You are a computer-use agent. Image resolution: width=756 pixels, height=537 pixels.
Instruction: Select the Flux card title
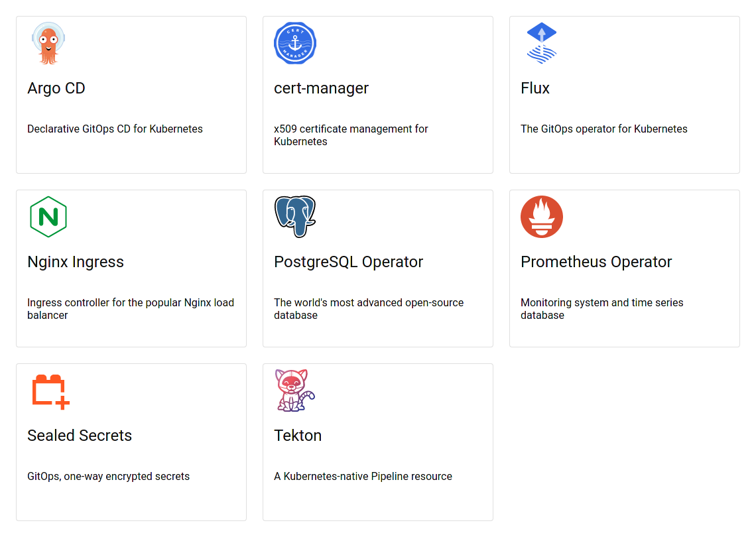535,88
